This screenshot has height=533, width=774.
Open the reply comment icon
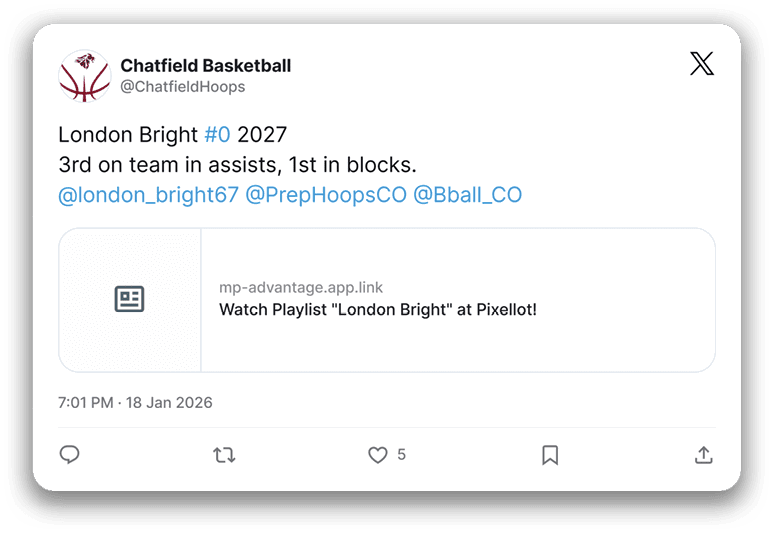[69, 455]
